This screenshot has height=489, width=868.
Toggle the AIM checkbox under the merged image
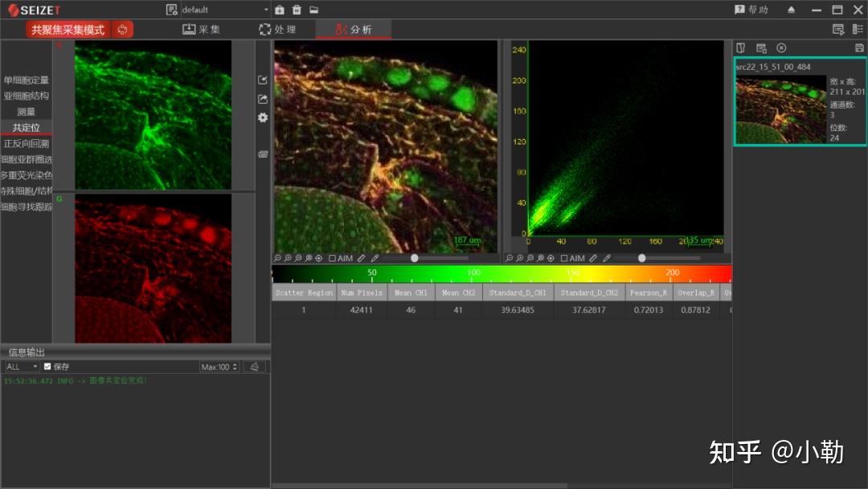pos(333,258)
